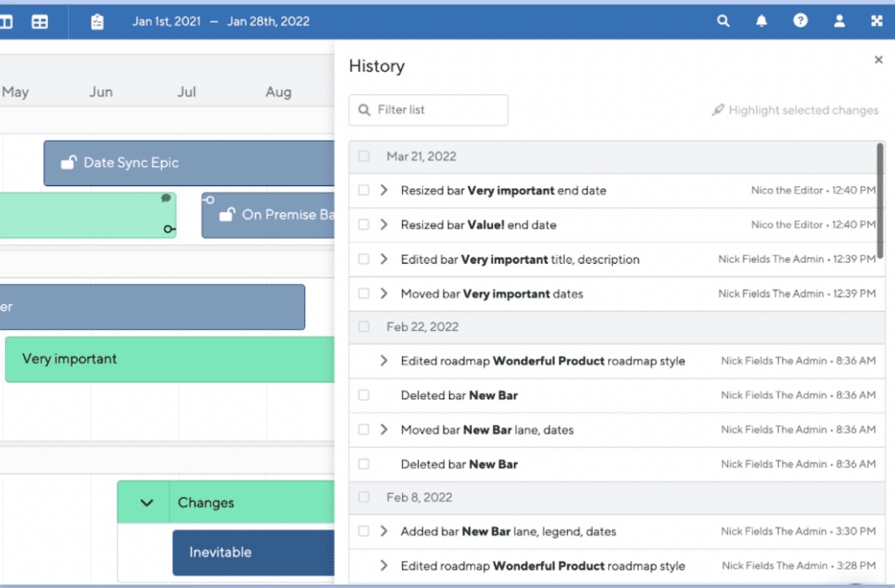Expand Moved bar New Bar lane, dates
Screen dimensions: 895x588
(x=384, y=430)
